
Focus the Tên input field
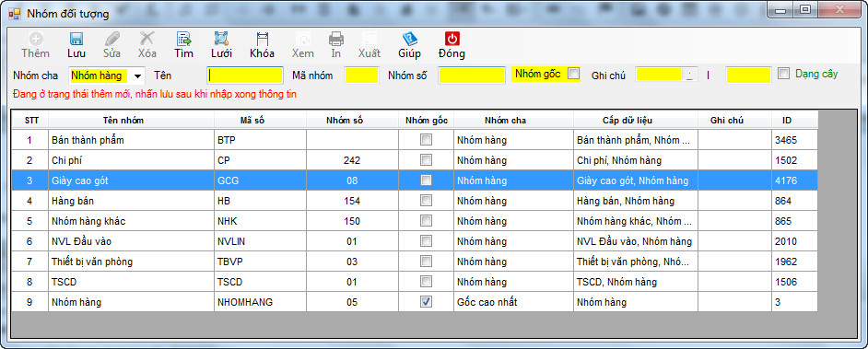245,76
